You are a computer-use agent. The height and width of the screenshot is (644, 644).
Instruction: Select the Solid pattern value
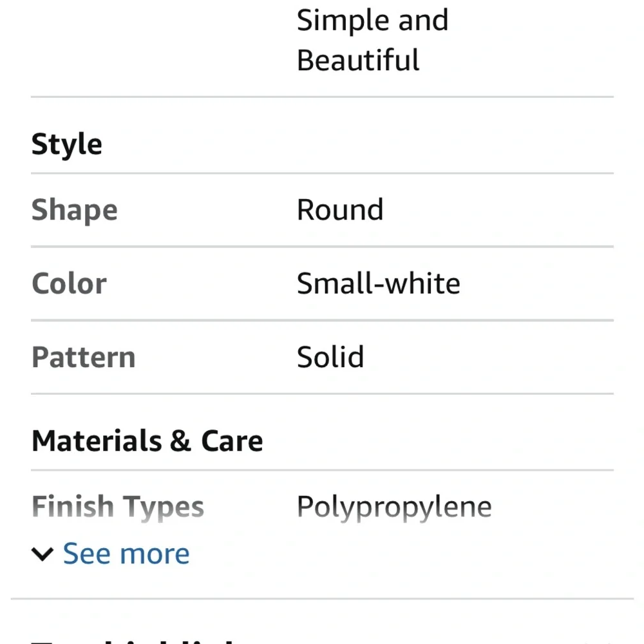pos(330,357)
